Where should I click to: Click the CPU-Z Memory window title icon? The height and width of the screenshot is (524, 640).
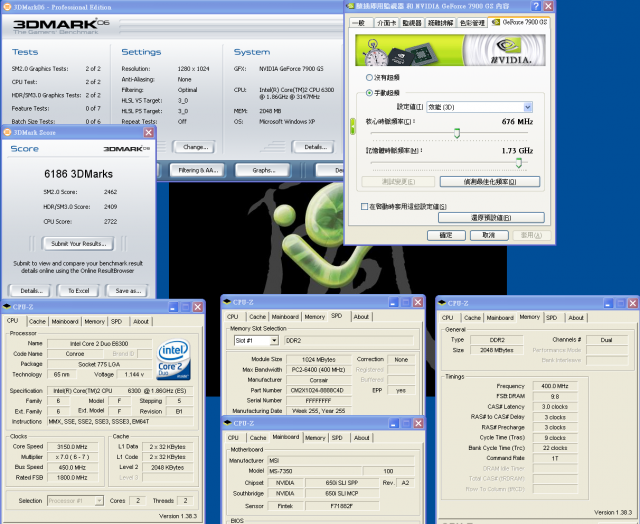442,303
